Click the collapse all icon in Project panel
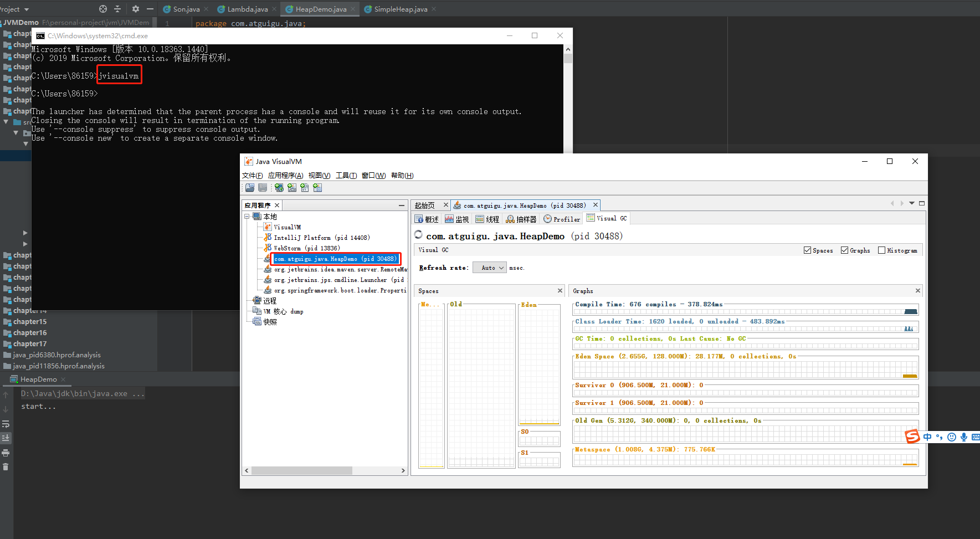 [117, 9]
